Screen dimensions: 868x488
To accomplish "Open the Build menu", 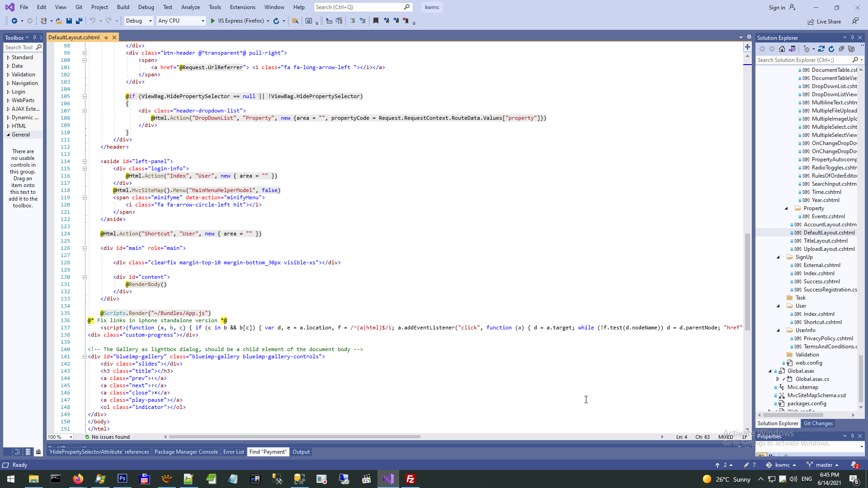I will [x=123, y=7].
